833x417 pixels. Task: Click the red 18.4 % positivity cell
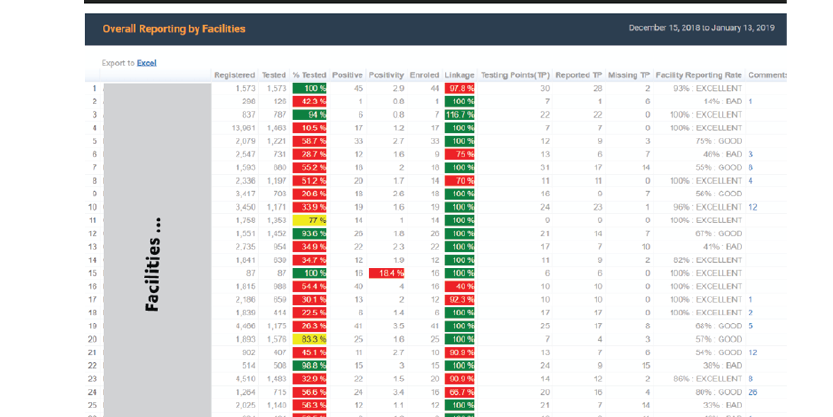click(x=385, y=272)
